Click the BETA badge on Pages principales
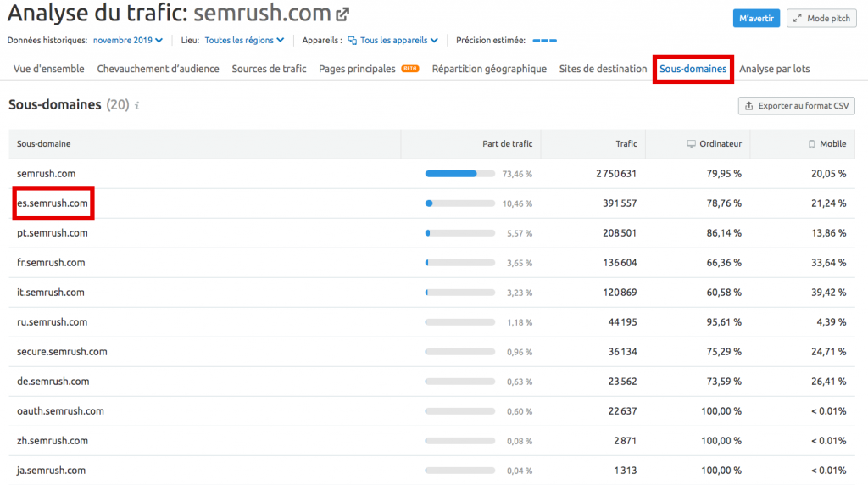The height and width of the screenshot is (485, 868). (410, 69)
